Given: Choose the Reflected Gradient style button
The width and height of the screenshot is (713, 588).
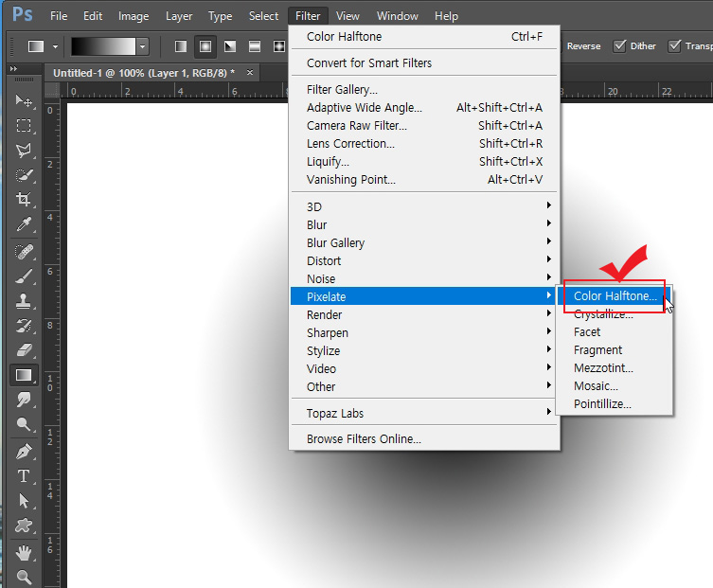Looking at the screenshot, I should 255,46.
